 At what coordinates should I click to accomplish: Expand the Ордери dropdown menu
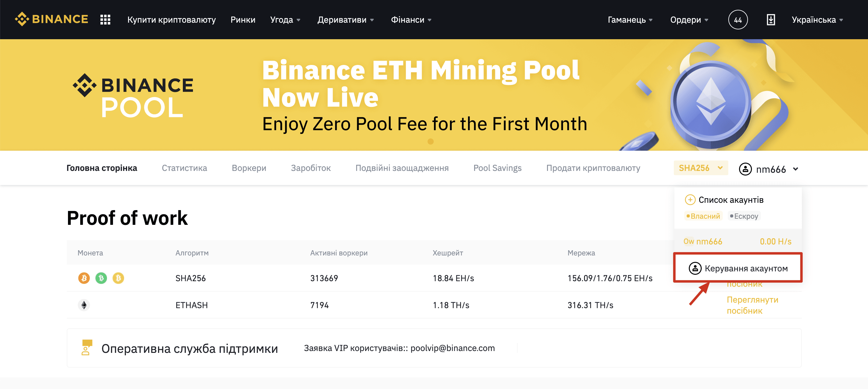click(689, 20)
